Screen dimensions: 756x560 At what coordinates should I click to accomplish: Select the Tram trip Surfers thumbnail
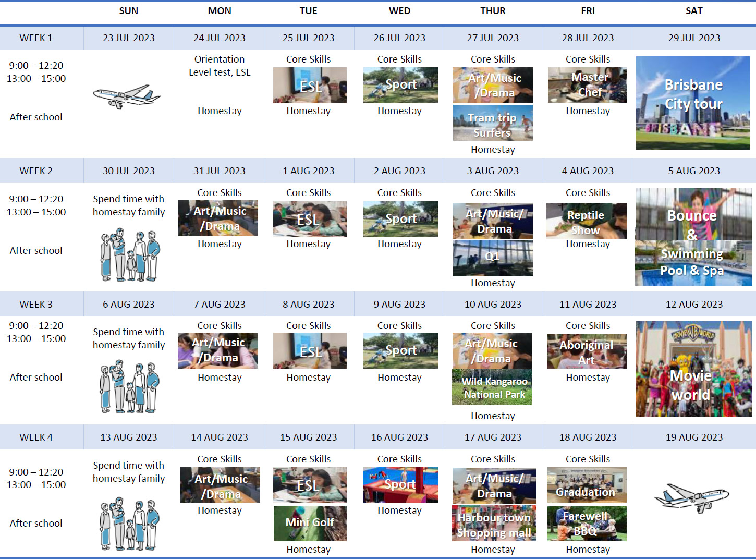click(x=493, y=123)
